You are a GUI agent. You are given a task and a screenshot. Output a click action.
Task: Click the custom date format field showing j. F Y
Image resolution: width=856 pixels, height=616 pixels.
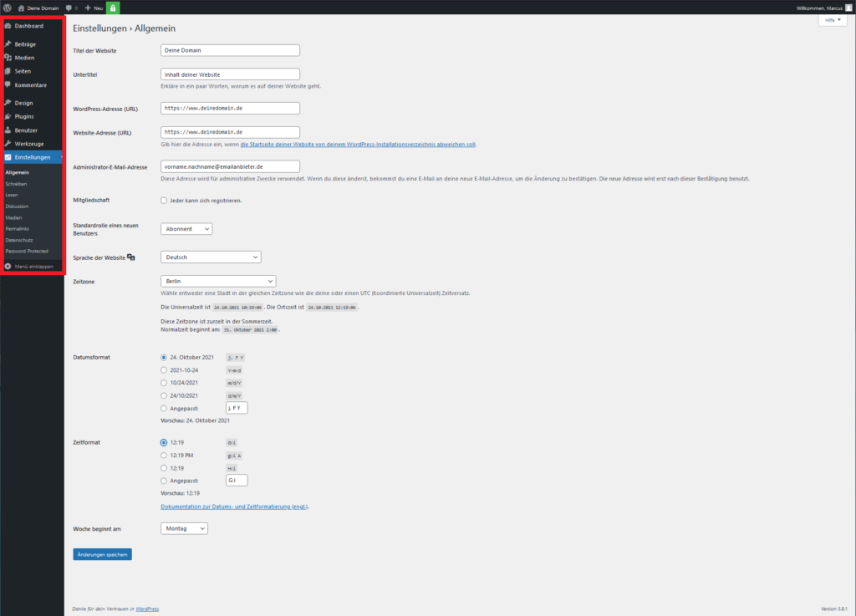point(237,408)
